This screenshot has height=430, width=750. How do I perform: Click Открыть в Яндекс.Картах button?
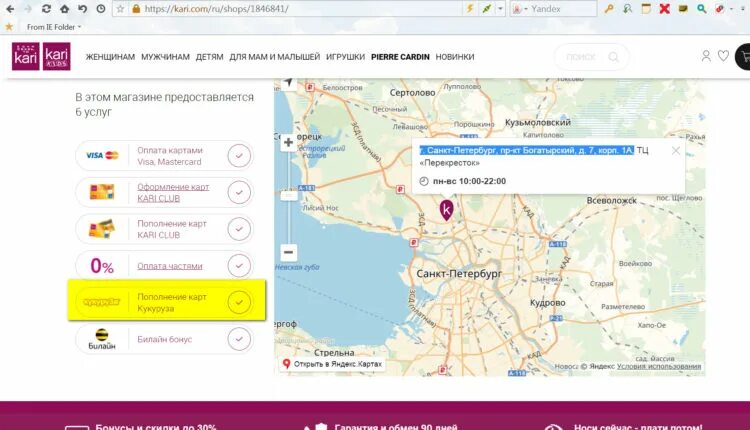pyautogui.click(x=333, y=364)
